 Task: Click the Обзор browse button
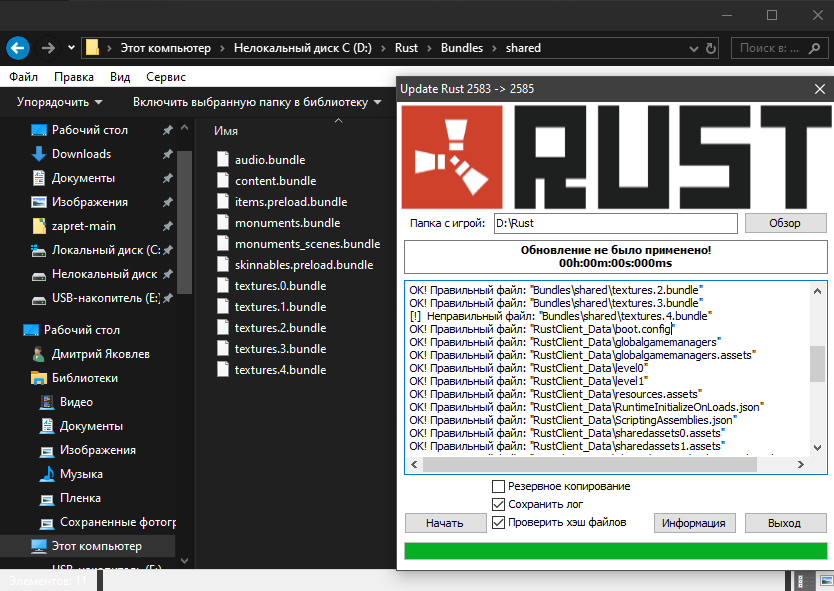tap(785, 223)
